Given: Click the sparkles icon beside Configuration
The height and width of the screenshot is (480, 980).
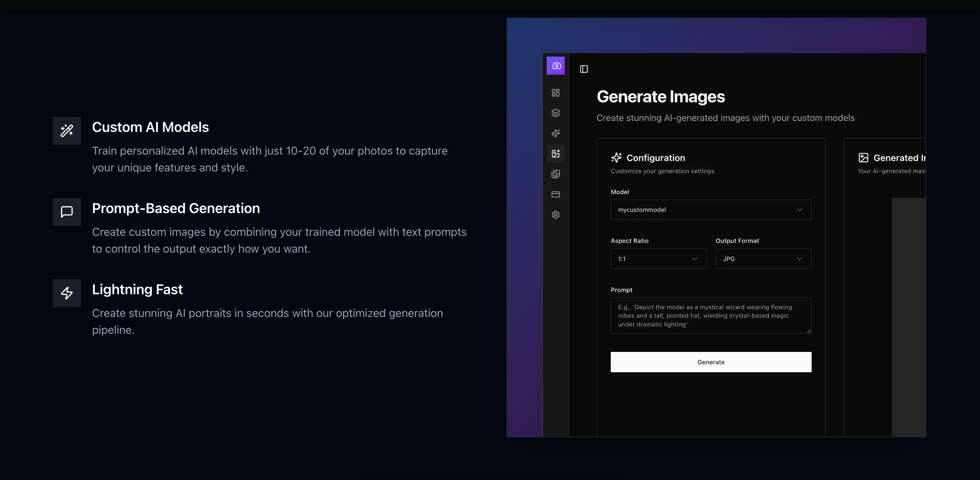Looking at the screenshot, I should [616, 157].
